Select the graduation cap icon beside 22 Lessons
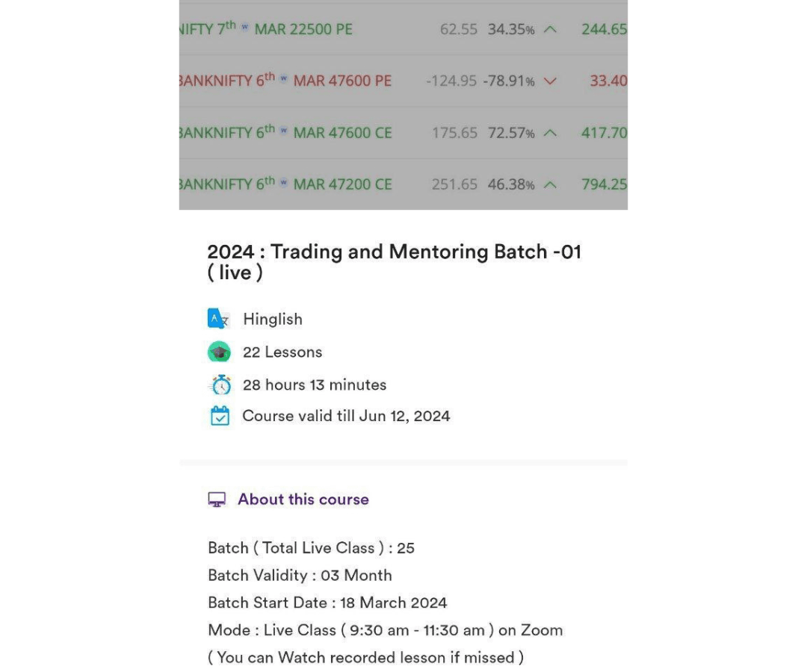807x672 pixels. (219, 351)
